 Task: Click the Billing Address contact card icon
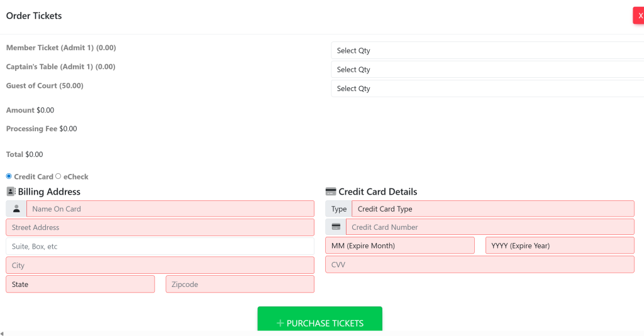(11, 192)
